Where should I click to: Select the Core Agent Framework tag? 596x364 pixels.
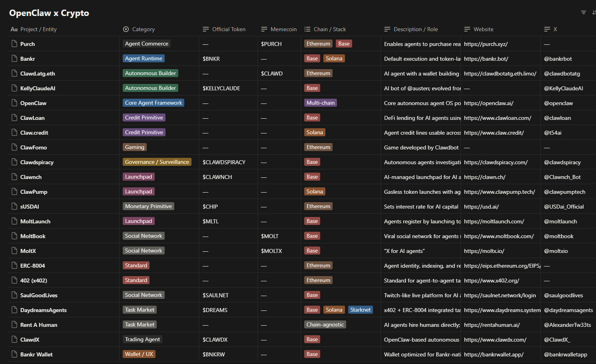(153, 103)
